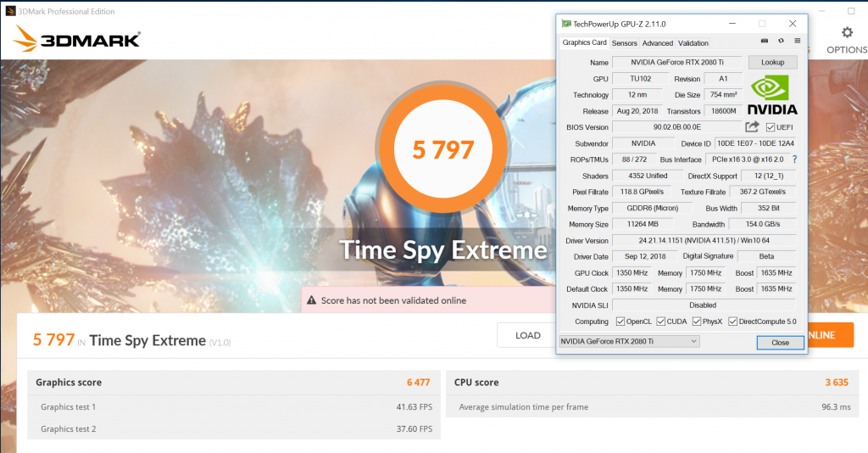Click the Release date Aug 20, 2018 value
The width and height of the screenshot is (868, 453).
(x=637, y=111)
